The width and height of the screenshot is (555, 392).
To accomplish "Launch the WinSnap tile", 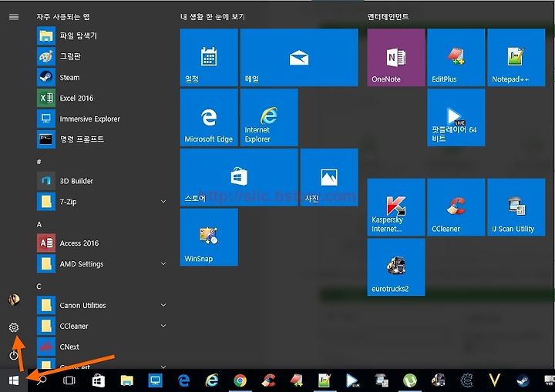I will [209, 236].
